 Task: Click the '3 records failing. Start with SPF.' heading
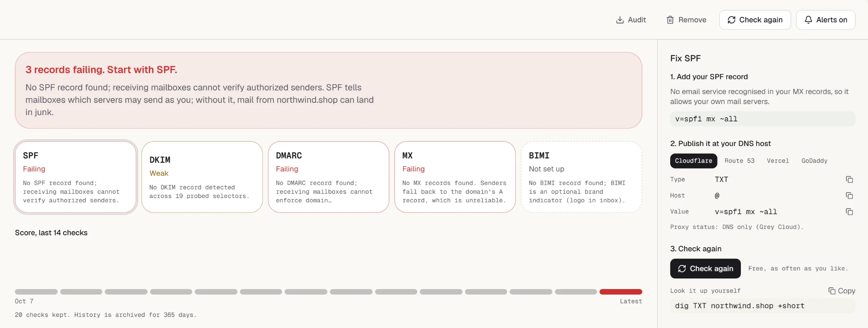(101, 70)
